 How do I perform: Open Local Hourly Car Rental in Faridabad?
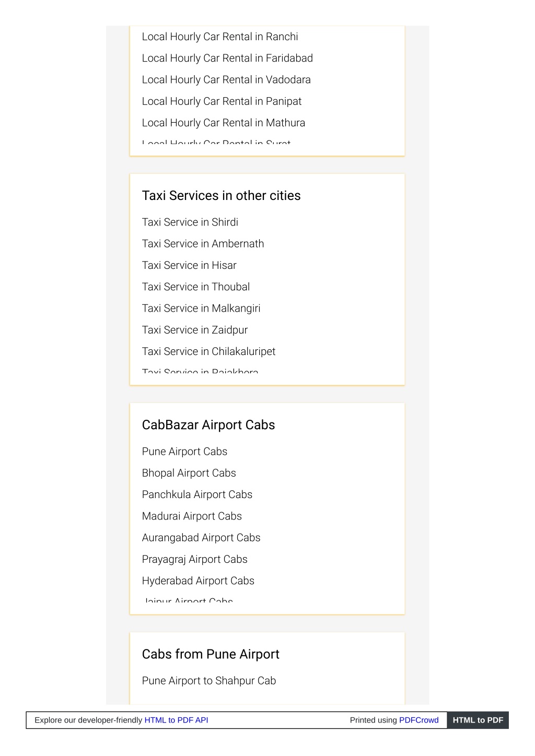coord(227,58)
